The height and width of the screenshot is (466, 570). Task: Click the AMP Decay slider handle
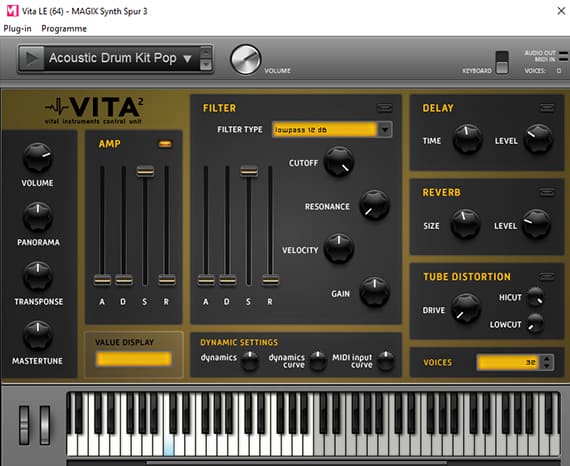pyautogui.click(x=124, y=280)
